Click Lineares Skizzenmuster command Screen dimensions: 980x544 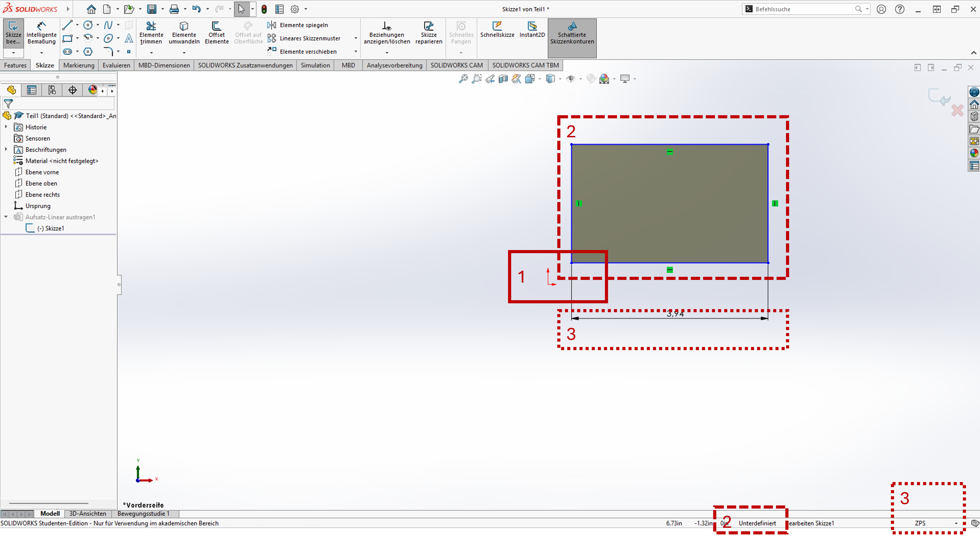tap(310, 39)
